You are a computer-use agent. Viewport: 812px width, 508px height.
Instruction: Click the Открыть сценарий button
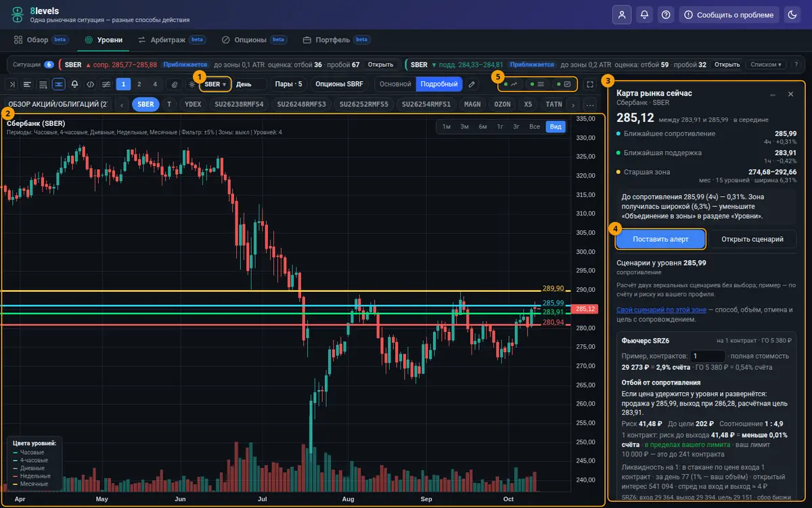tap(752, 239)
